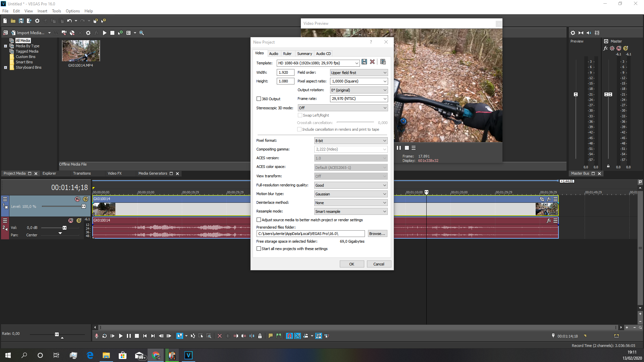This screenshot has width=644, height=362.
Task: Toggle loop playback in transport bar
Action: click(x=105, y=336)
